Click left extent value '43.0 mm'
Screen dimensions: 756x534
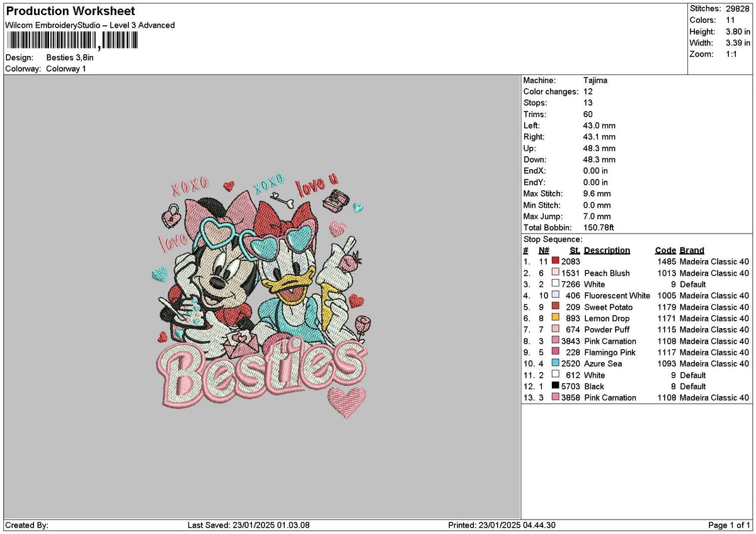coord(599,125)
